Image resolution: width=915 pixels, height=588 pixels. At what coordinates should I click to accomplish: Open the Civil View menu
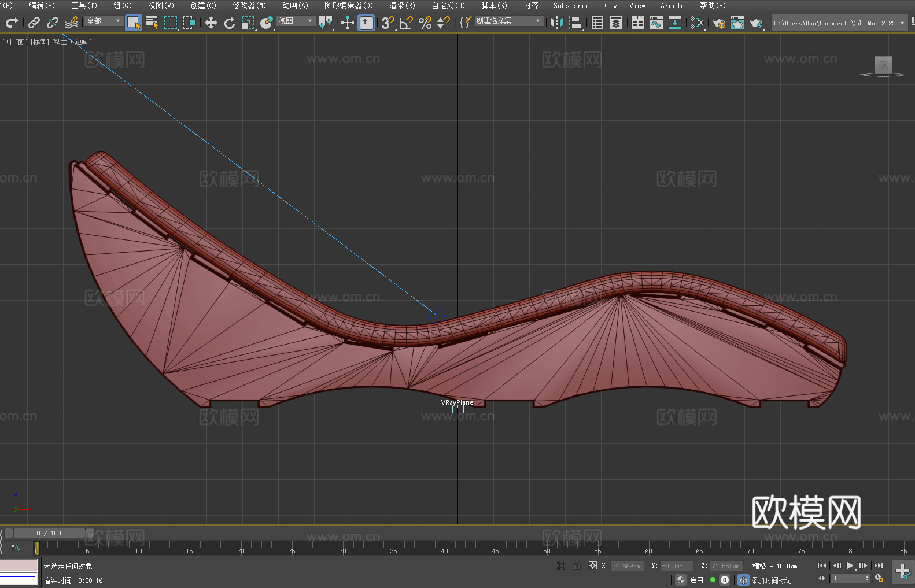pyautogui.click(x=625, y=5)
